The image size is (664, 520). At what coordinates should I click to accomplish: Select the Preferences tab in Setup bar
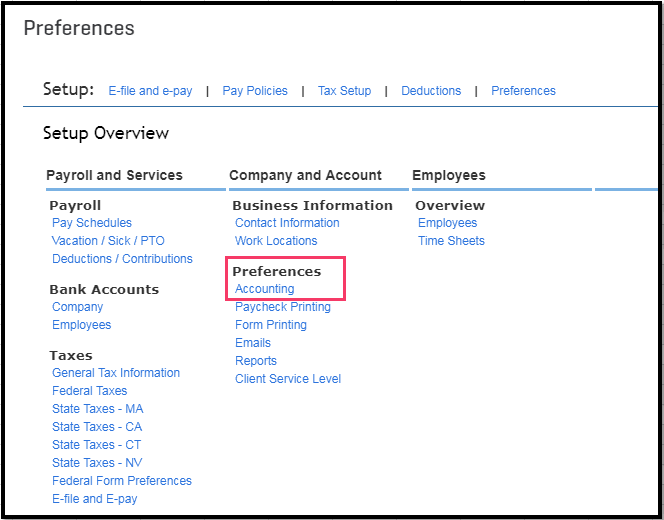pos(523,91)
